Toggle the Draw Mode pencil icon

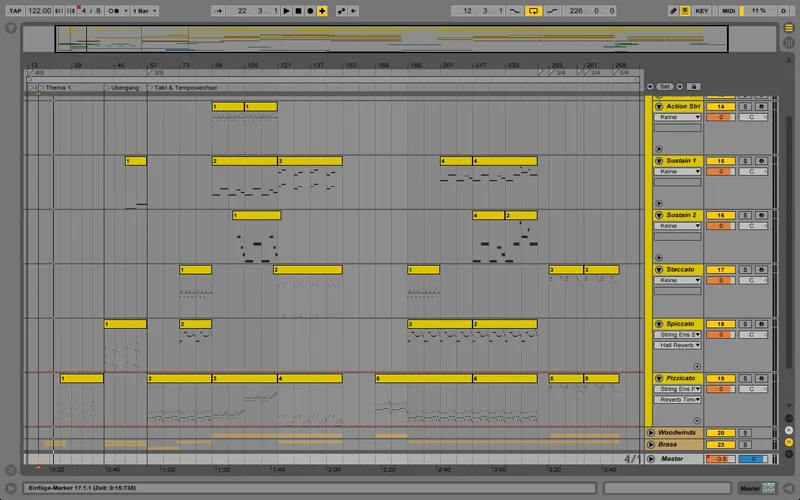coord(674,10)
